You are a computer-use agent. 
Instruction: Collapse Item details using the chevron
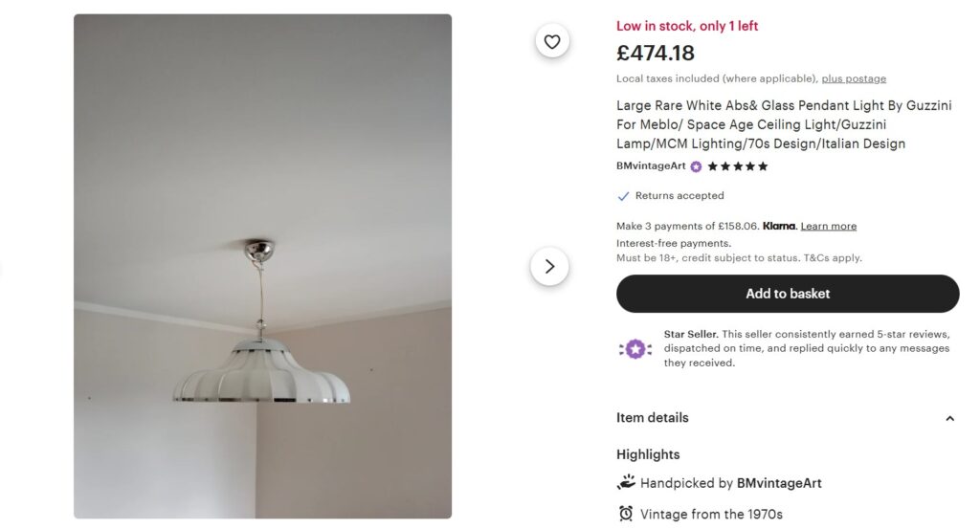pyautogui.click(x=949, y=418)
